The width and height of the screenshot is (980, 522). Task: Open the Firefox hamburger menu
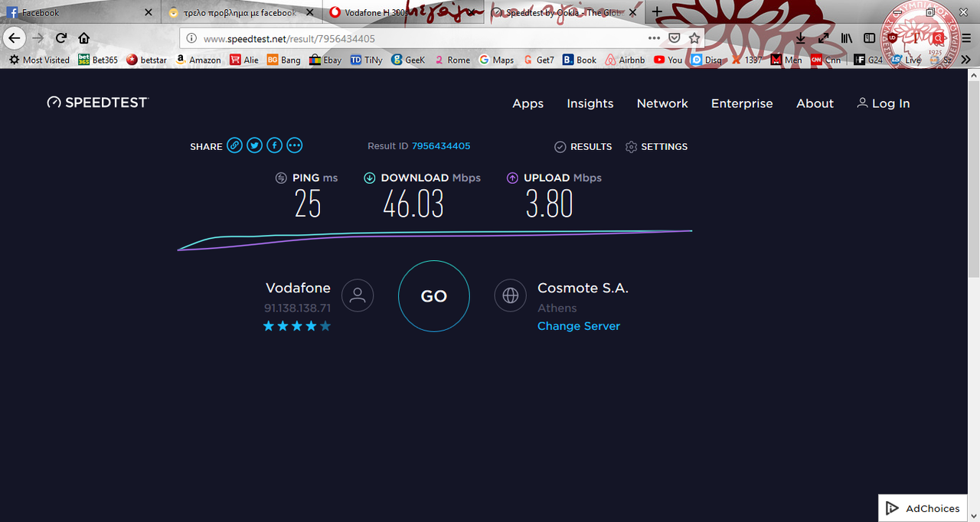tap(966, 38)
